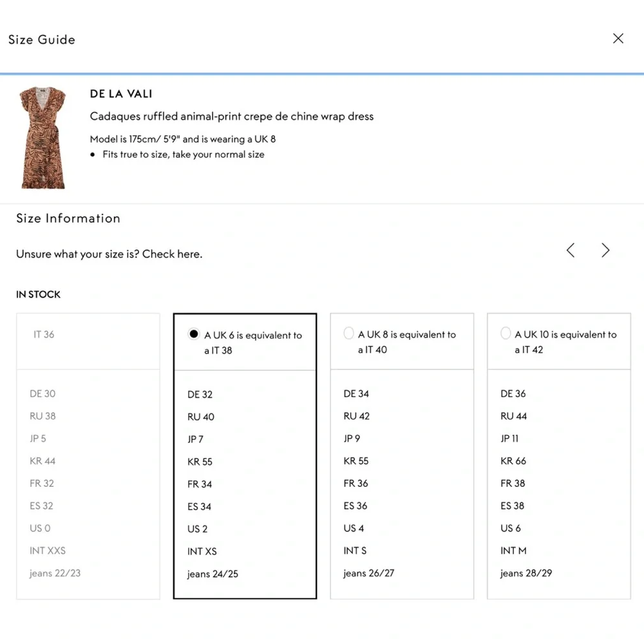
Task: Click 'A UK 8 is equivalent to a IT 40'
Action: tap(407, 342)
